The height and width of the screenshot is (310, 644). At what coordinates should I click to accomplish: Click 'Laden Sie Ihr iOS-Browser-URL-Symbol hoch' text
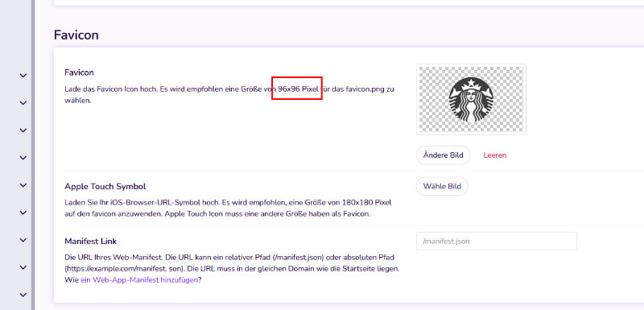(228, 209)
